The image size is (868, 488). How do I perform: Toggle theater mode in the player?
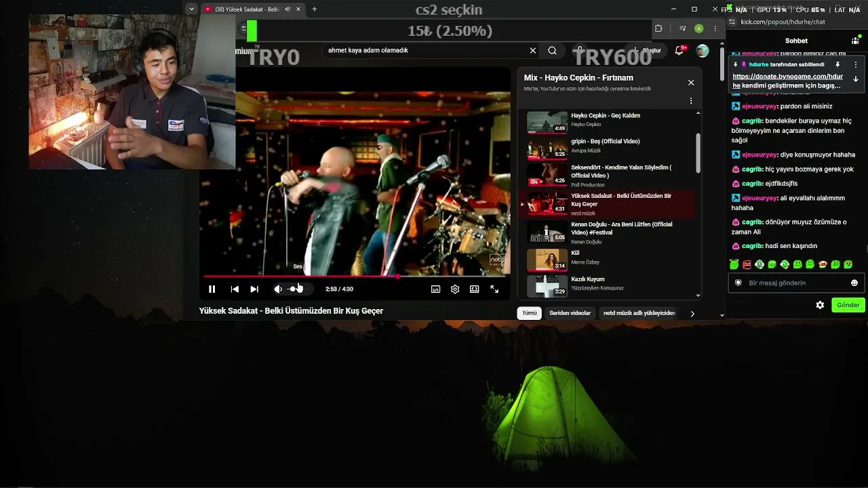click(475, 289)
